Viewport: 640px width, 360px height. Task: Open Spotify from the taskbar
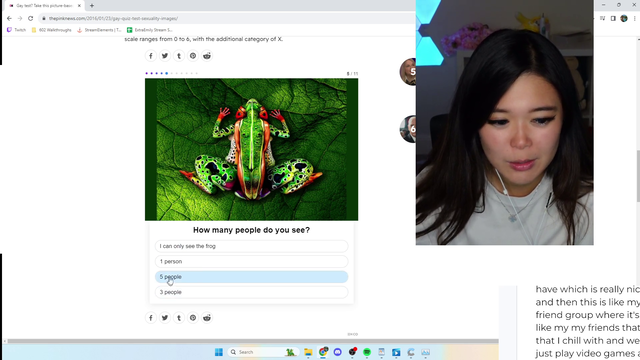coord(367,352)
